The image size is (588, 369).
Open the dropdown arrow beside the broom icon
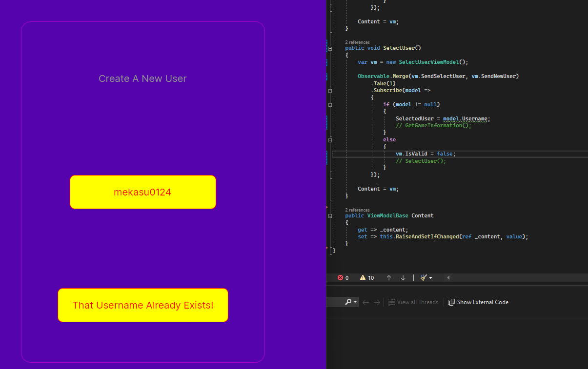coord(430,278)
